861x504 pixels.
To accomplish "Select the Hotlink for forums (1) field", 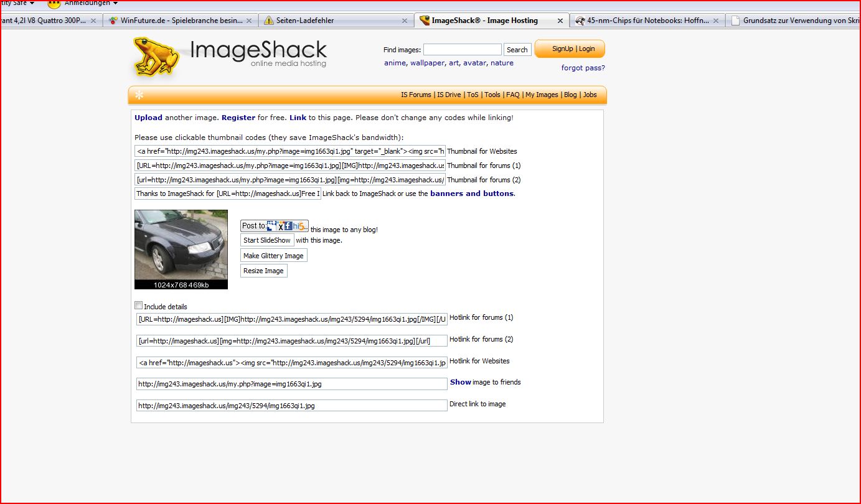I will pyautogui.click(x=292, y=319).
